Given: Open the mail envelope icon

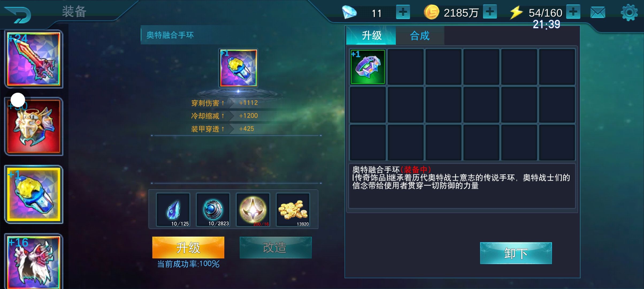Looking at the screenshot, I should pos(598,13).
